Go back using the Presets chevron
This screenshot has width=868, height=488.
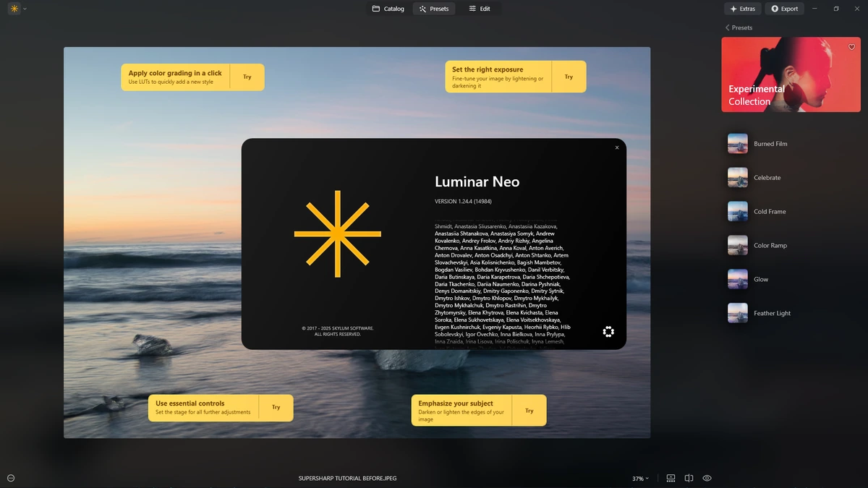click(728, 27)
